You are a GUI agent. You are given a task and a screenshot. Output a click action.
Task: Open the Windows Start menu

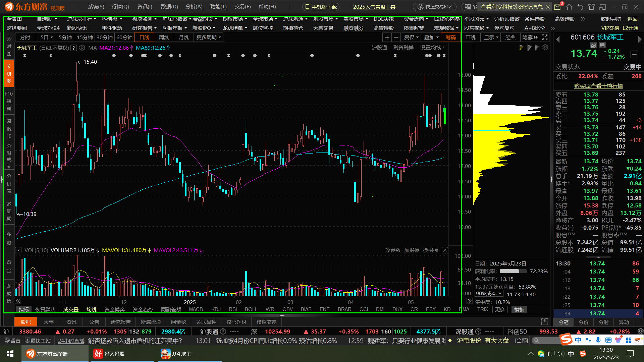pyautogui.click(x=10, y=354)
